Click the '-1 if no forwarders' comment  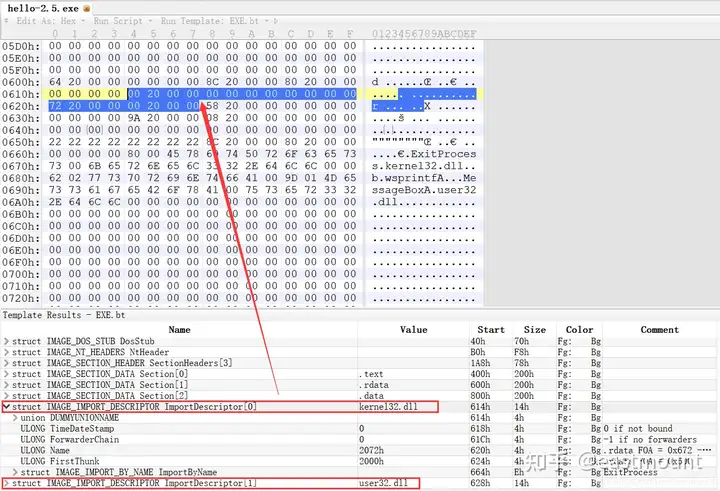(650, 440)
